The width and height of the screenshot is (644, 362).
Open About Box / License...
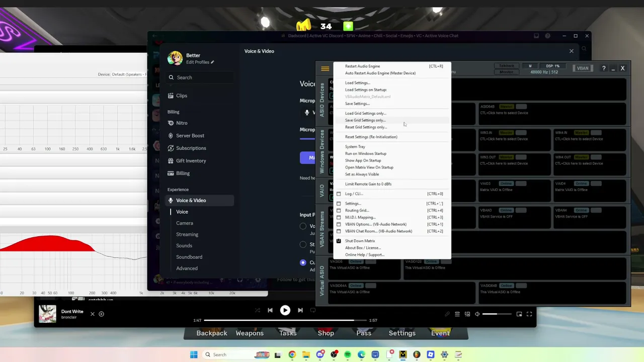363,248
